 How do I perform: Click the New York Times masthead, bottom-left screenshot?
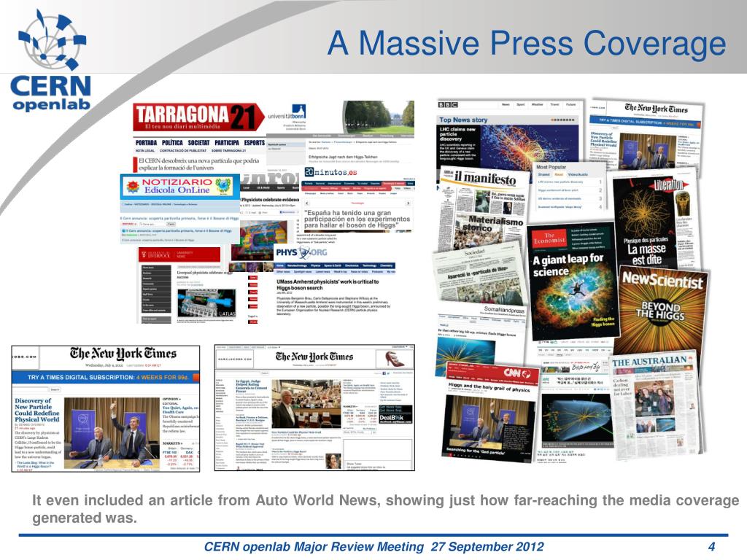[123, 354]
